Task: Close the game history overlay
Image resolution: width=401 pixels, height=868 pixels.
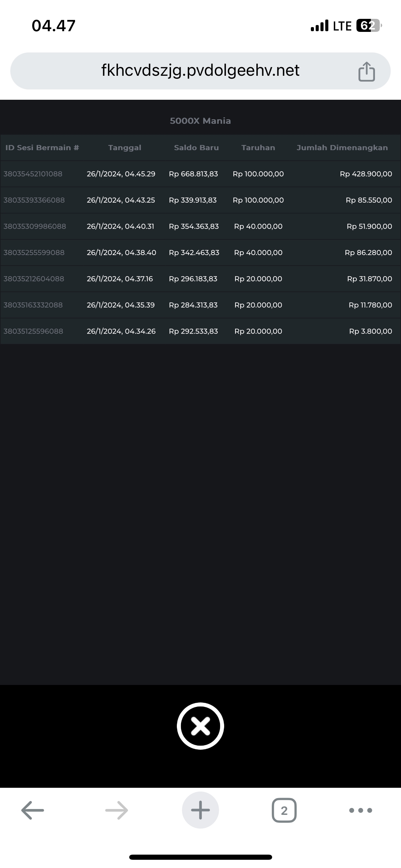Action: (200, 726)
